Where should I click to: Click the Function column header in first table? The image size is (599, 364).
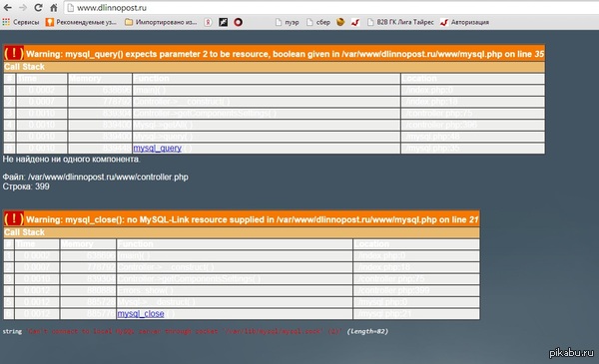point(267,79)
